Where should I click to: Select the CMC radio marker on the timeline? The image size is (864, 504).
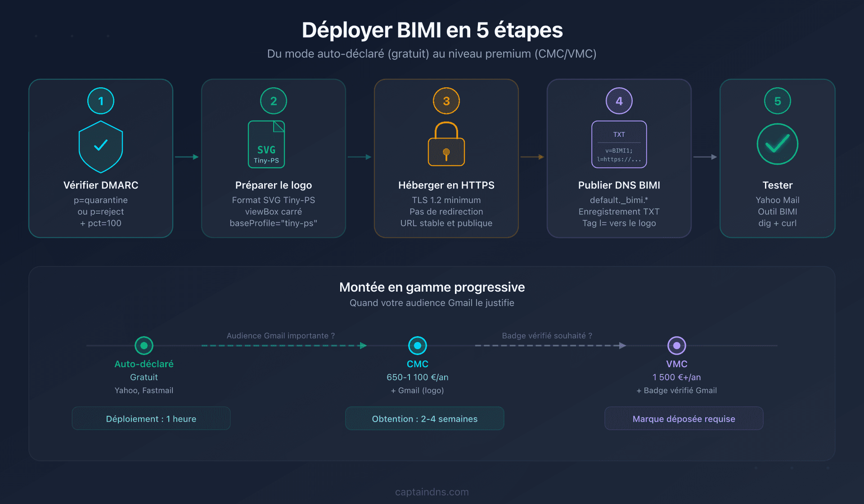417,345
